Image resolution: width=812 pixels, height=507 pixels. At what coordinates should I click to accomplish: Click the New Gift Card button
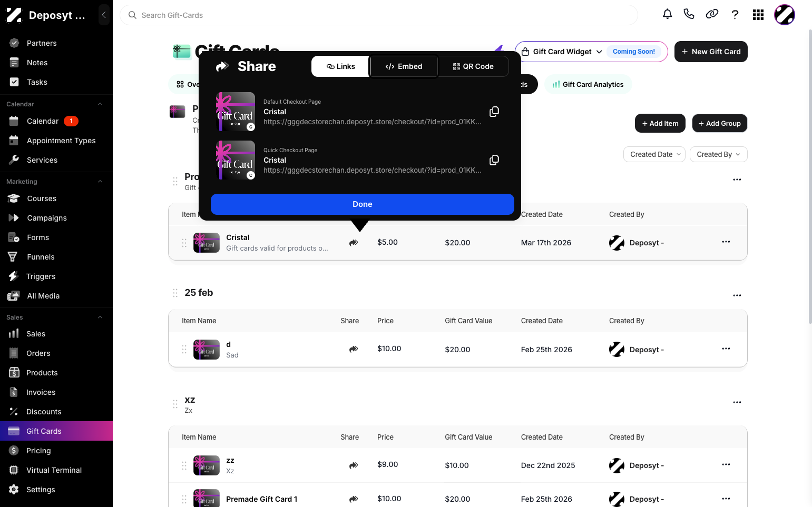711,52
